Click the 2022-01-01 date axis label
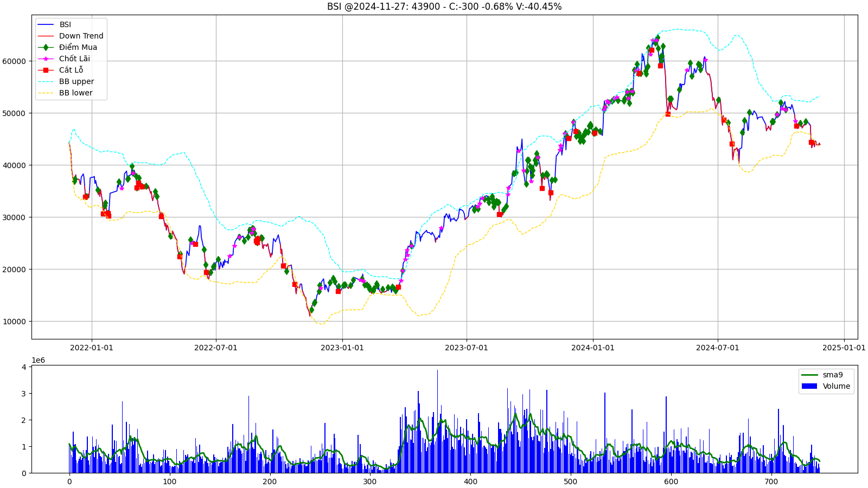The width and height of the screenshot is (868, 488). pos(92,348)
